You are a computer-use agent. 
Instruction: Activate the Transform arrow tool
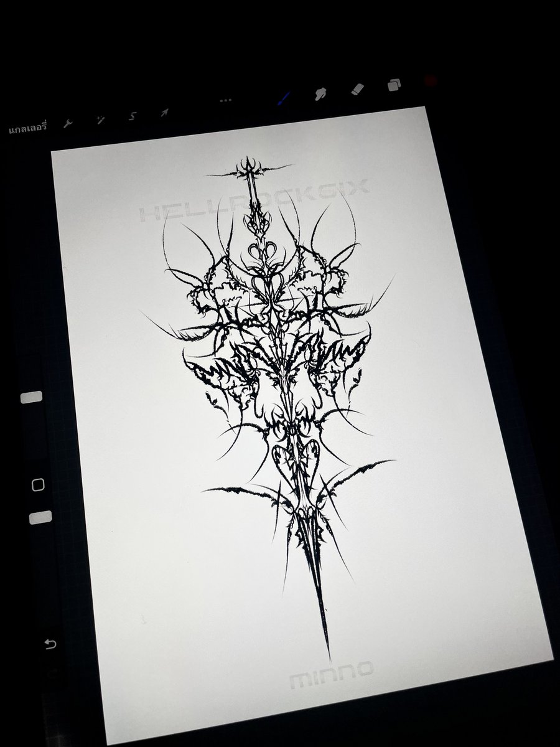click(164, 112)
